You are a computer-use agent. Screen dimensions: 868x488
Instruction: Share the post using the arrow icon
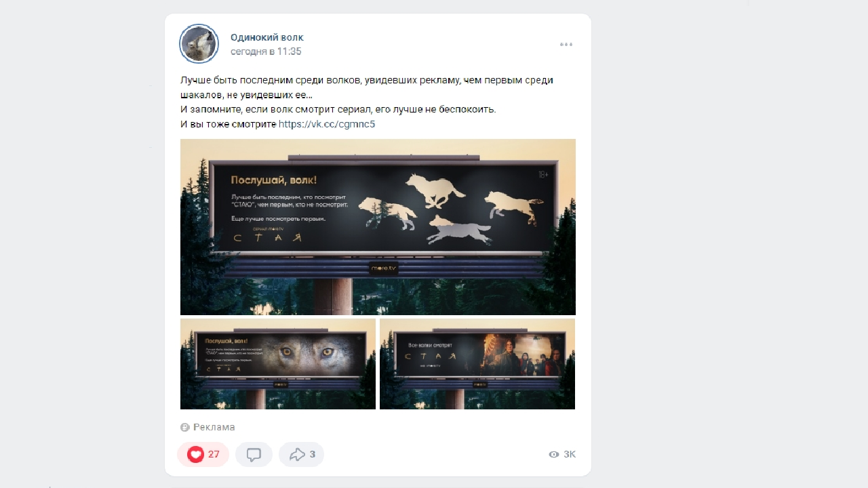297,454
